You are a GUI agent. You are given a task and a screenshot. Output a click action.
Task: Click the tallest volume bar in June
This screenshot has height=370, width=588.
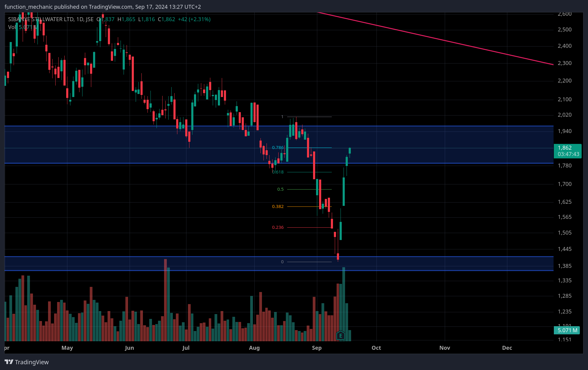pos(165,300)
